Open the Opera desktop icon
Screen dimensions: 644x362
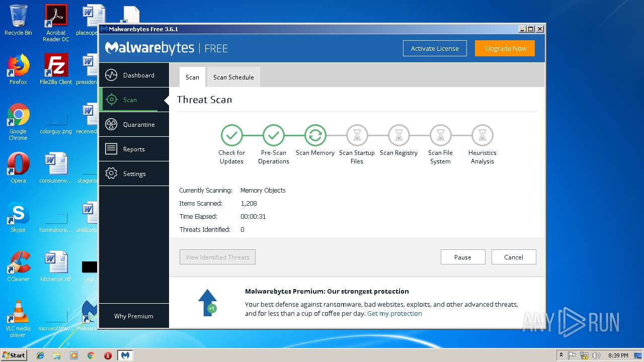[18, 168]
